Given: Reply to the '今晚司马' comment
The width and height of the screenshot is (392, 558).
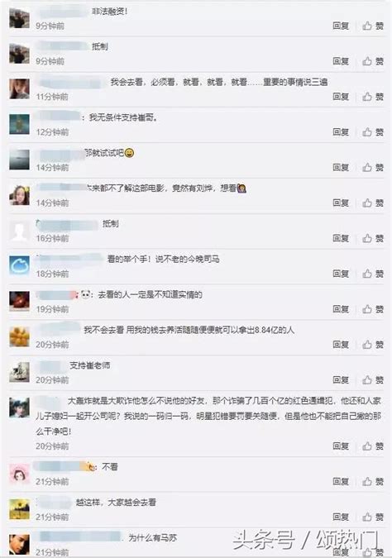Looking at the screenshot, I should pos(341,274).
